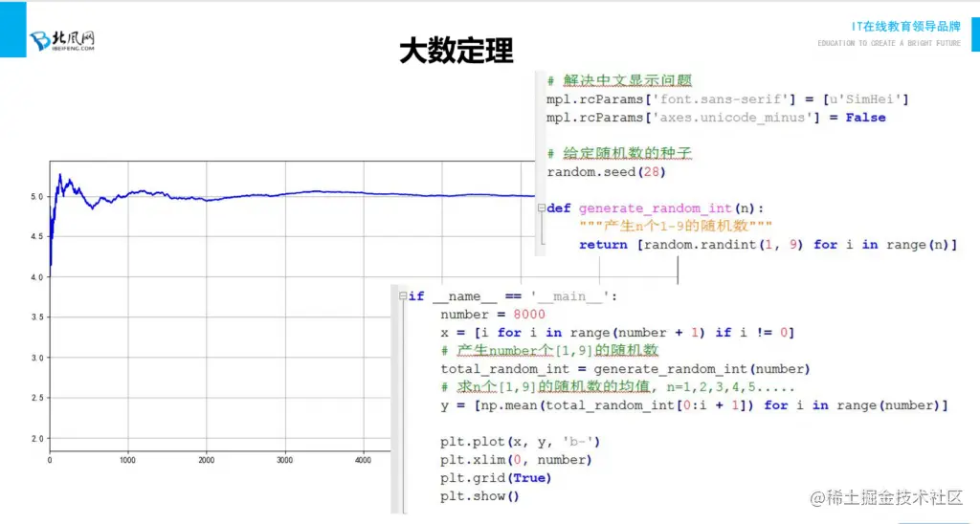
Task: Click the 3.0 y-axis tick label
Action: point(37,358)
